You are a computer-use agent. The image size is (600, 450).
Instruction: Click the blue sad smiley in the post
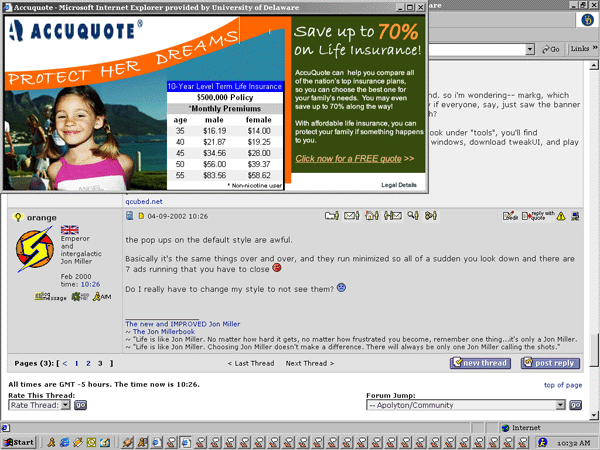point(341,287)
